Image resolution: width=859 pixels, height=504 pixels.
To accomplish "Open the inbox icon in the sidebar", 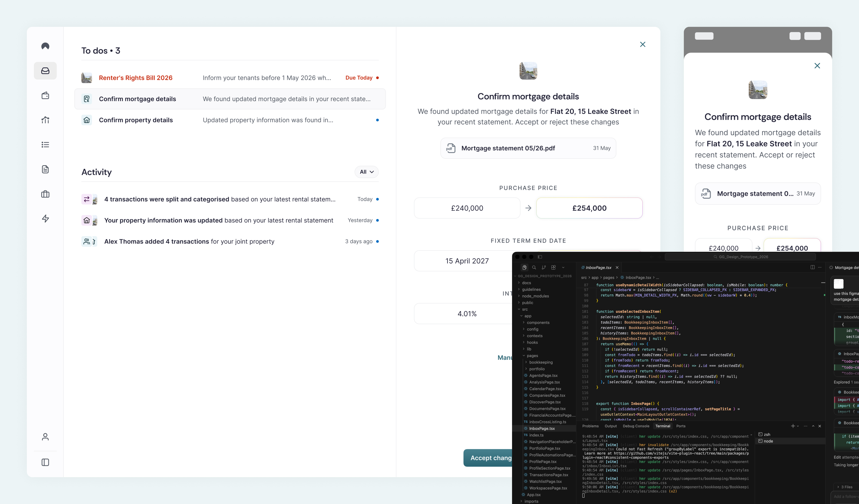I will click(45, 70).
